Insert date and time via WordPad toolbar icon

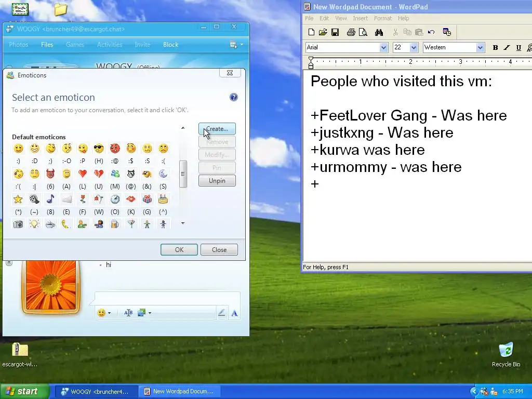[x=447, y=32]
